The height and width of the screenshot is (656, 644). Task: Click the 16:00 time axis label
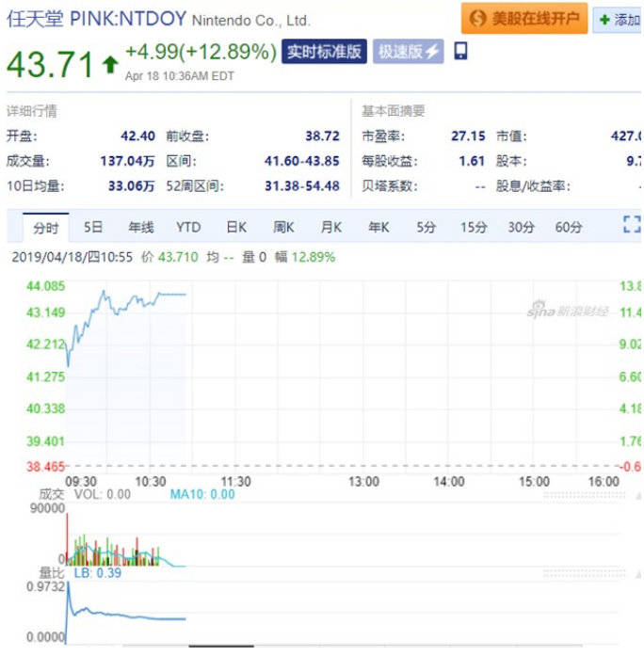(604, 482)
